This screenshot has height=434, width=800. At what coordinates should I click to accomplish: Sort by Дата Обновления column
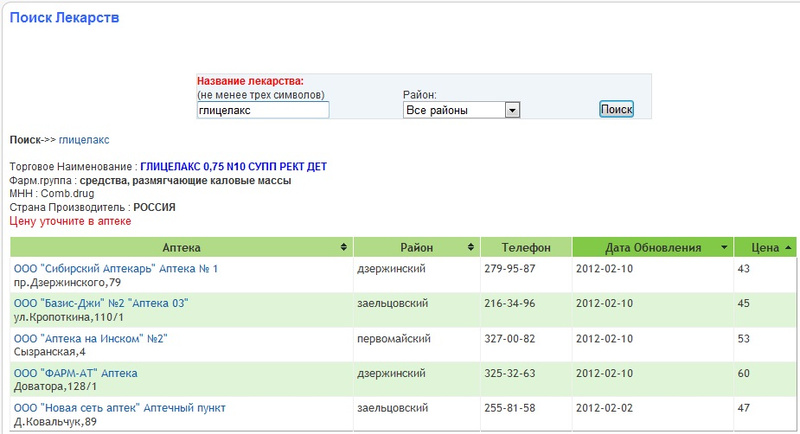click(x=653, y=247)
